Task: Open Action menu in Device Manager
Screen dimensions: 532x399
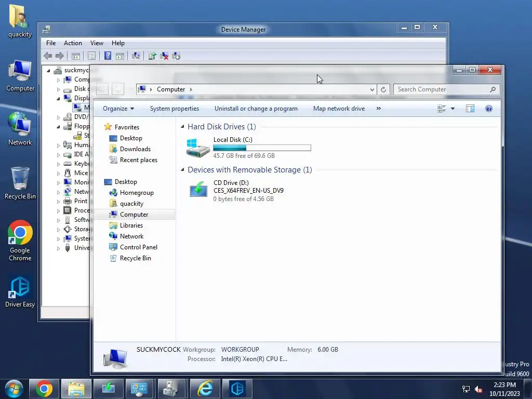Action: [x=73, y=43]
